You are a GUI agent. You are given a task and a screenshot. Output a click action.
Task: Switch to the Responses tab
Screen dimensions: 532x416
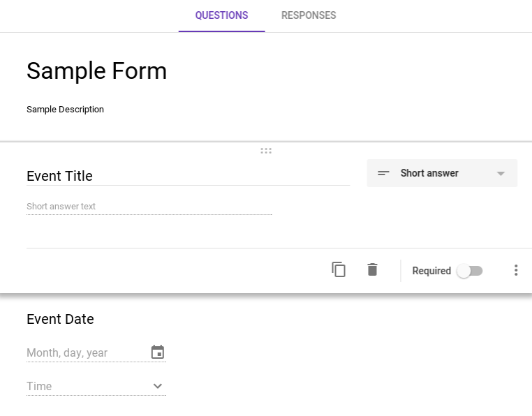coord(309,15)
